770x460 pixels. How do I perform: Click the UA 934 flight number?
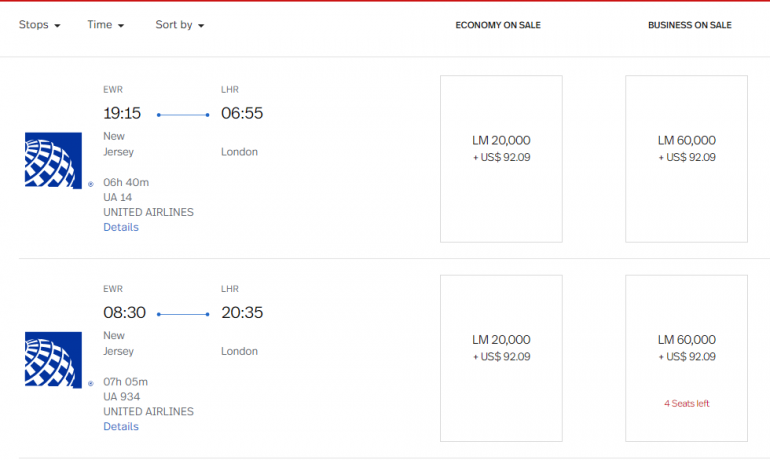pos(121,397)
